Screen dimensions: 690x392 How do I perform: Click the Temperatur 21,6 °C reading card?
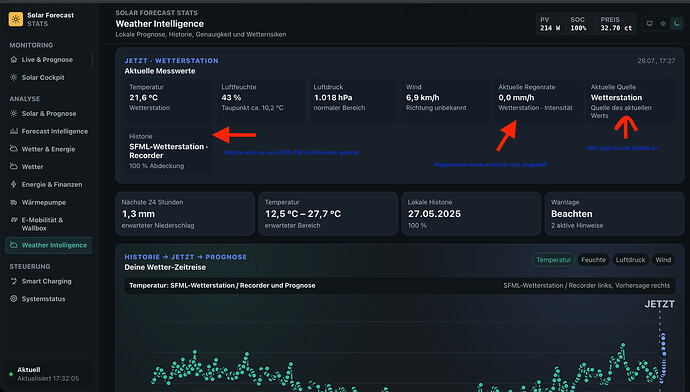point(168,100)
